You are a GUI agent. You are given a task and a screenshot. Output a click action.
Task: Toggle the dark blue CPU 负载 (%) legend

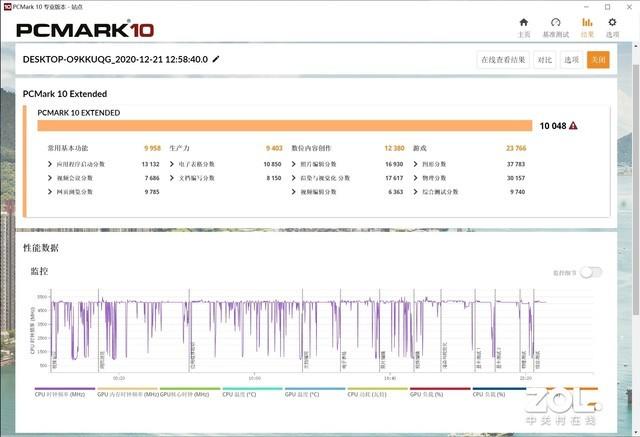pos(499,392)
